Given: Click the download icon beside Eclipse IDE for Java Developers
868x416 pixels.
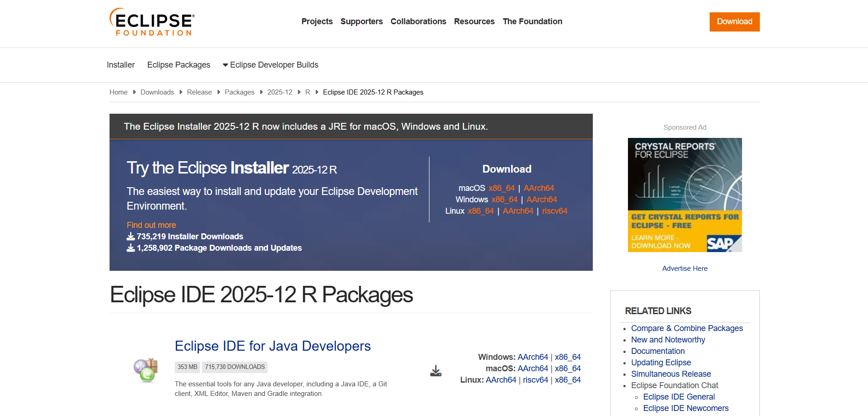Looking at the screenshot, I should [436, 370].
